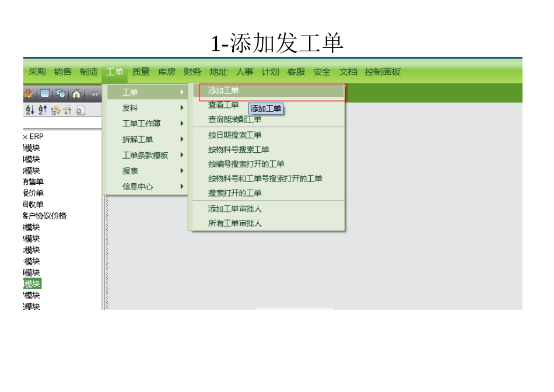Click the eraser with up-down arrows icon

click(x=67, y=111)
